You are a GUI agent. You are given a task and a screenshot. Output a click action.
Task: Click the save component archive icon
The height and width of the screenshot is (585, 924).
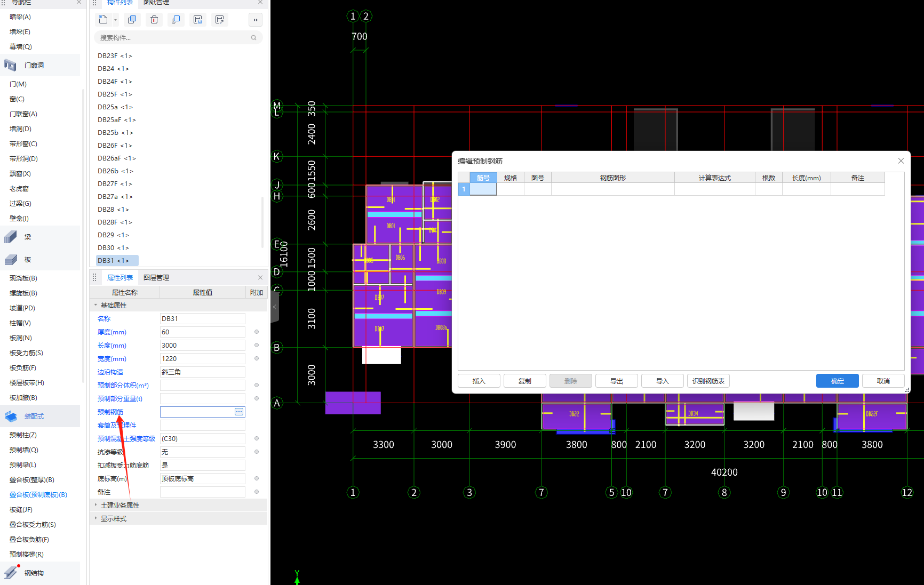(x=198, y=20)
